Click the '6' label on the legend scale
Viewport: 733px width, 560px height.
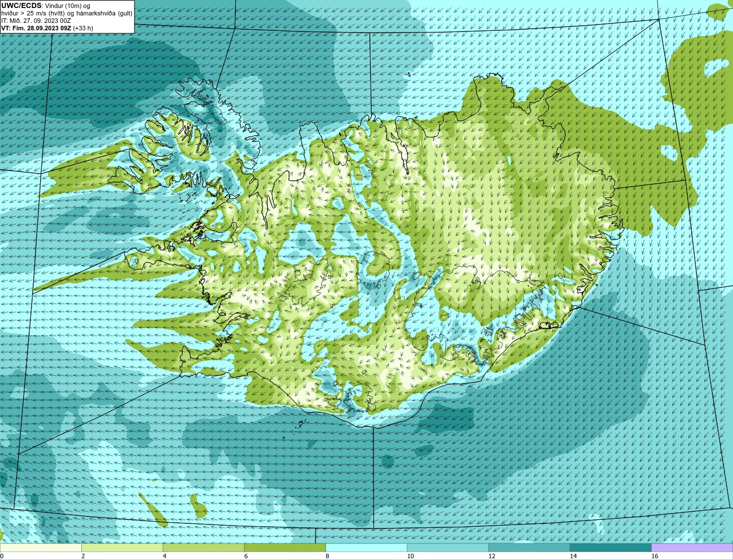click(x=246, y=556)
